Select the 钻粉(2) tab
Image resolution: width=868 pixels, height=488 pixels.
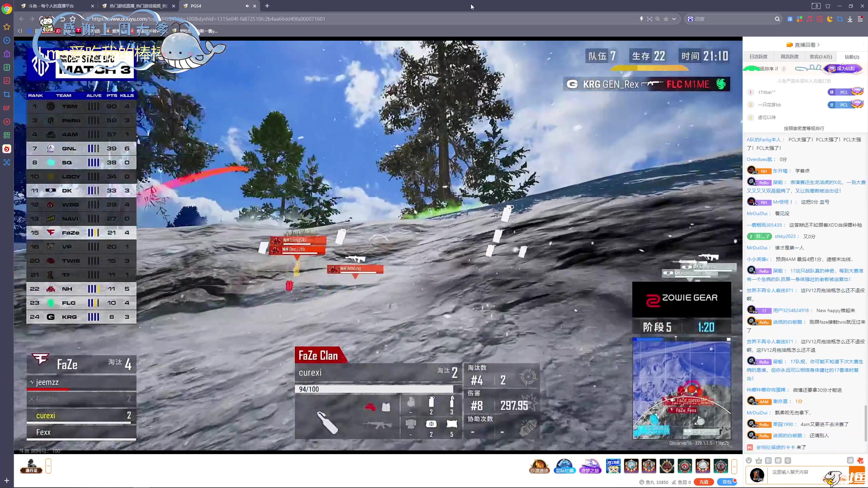(x=852, y=57)
